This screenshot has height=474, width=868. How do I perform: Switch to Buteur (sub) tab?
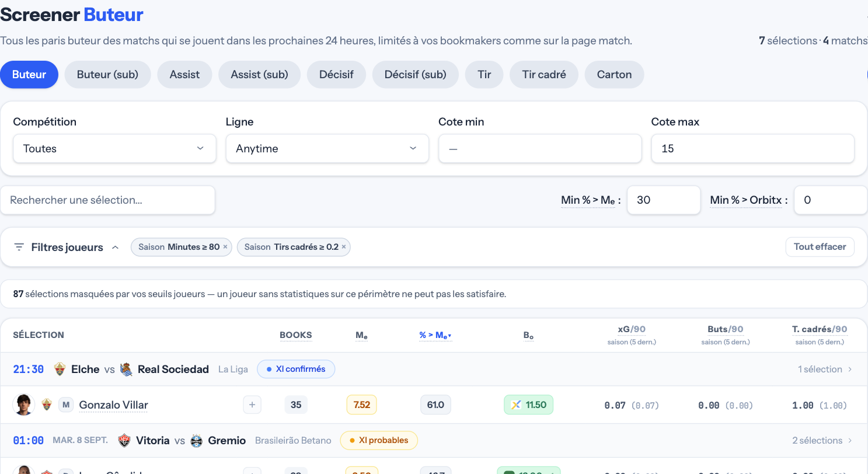click(x=107, y=75)
